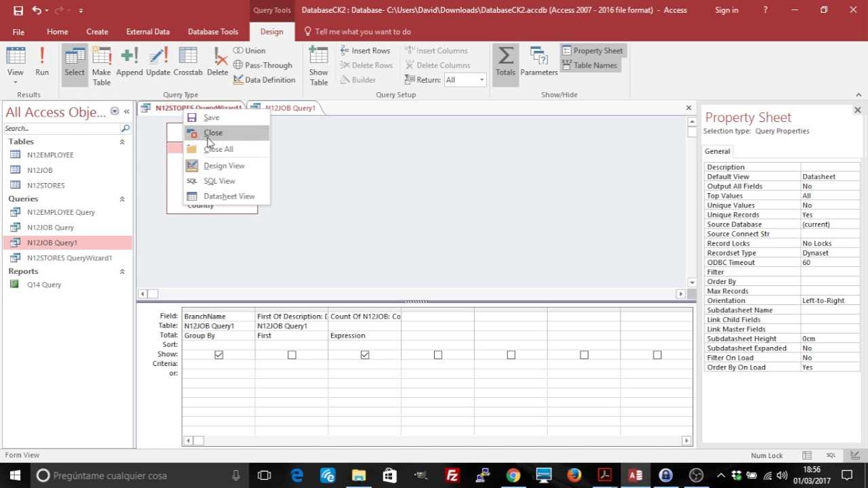Image resolution: width=868 pixels, height=488 pixels.
Task: Toggle Show checkbox in fifth grid column
Action: click(x=511, y=354)
